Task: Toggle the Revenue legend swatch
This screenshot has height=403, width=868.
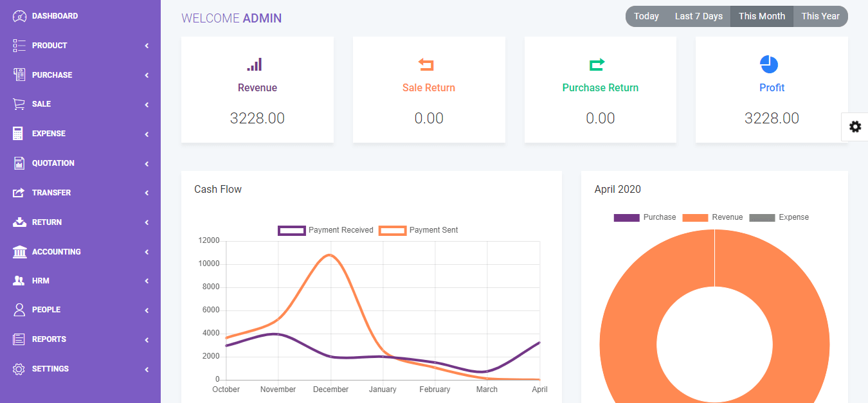Action: [x=695, y=218]
